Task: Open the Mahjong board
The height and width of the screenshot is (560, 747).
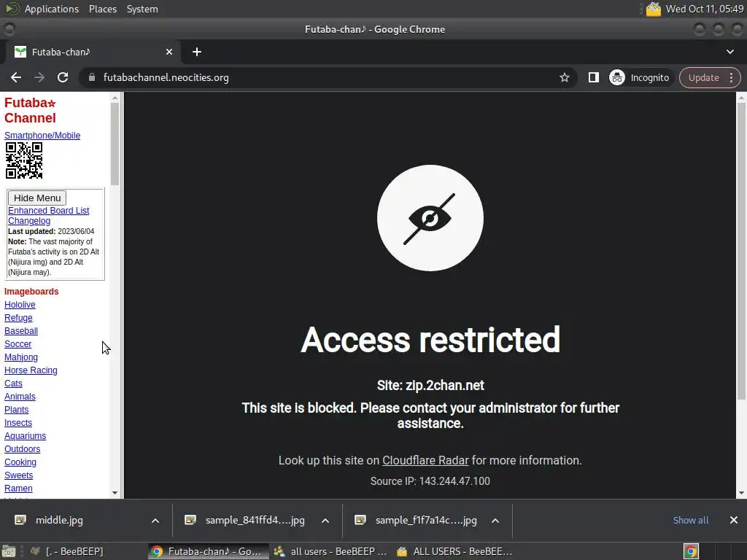Action: pos(21,357)
